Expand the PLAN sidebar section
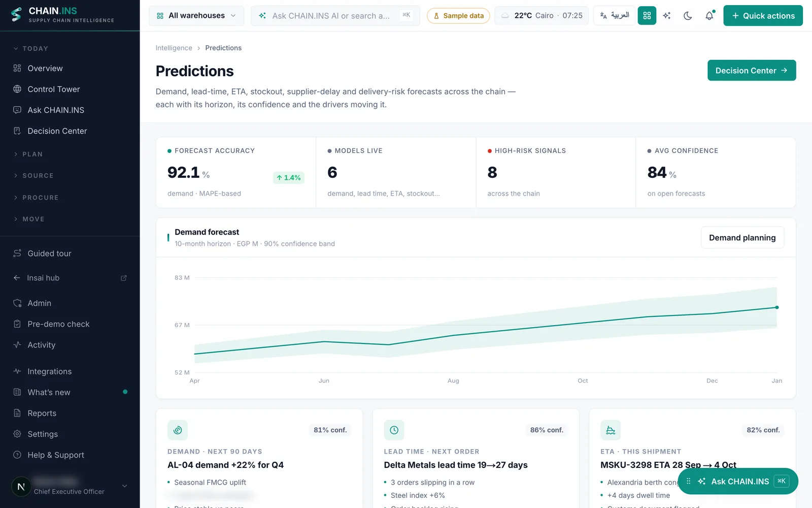 tap(28, 154)
